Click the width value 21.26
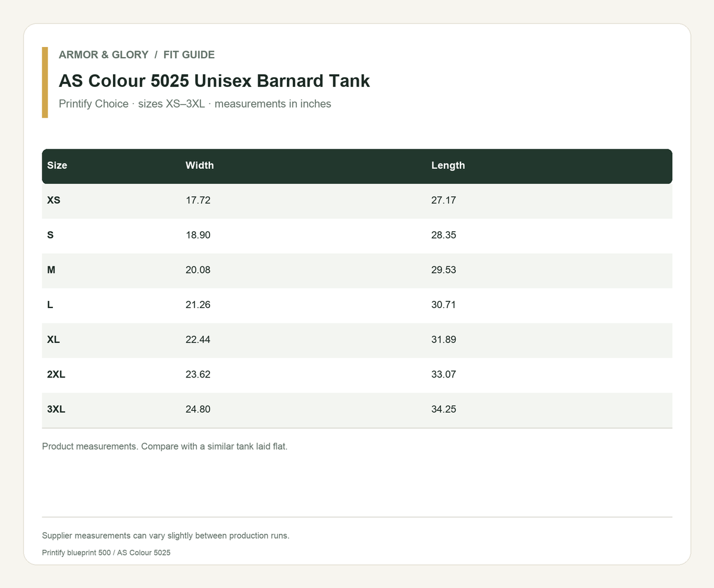The height and width of the screenshot is (588, 714). (x=198, y=305)
